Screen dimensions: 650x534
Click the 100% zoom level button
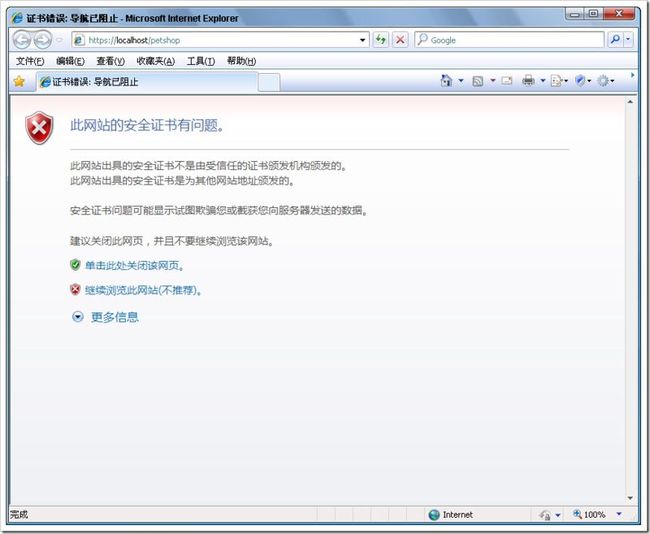coord(589,515)
